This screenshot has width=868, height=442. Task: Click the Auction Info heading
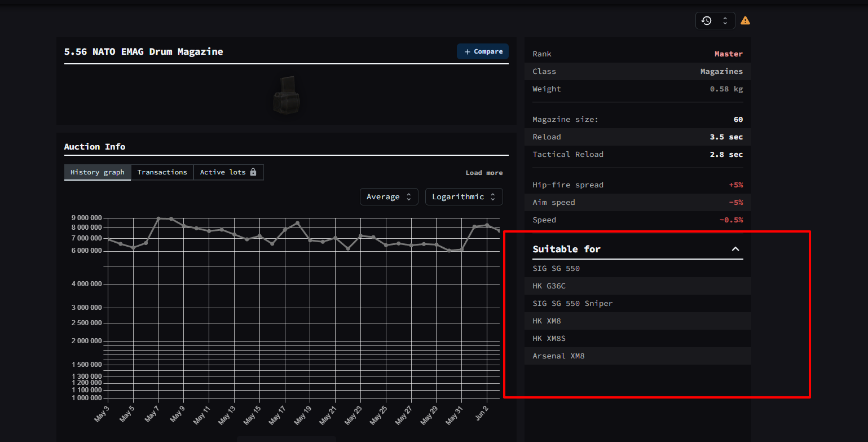click(95, 146)
